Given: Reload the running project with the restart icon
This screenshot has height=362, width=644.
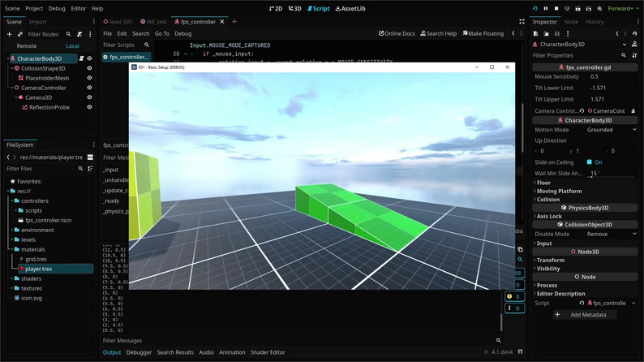Looking at the screenshot, I should point(535,8).
